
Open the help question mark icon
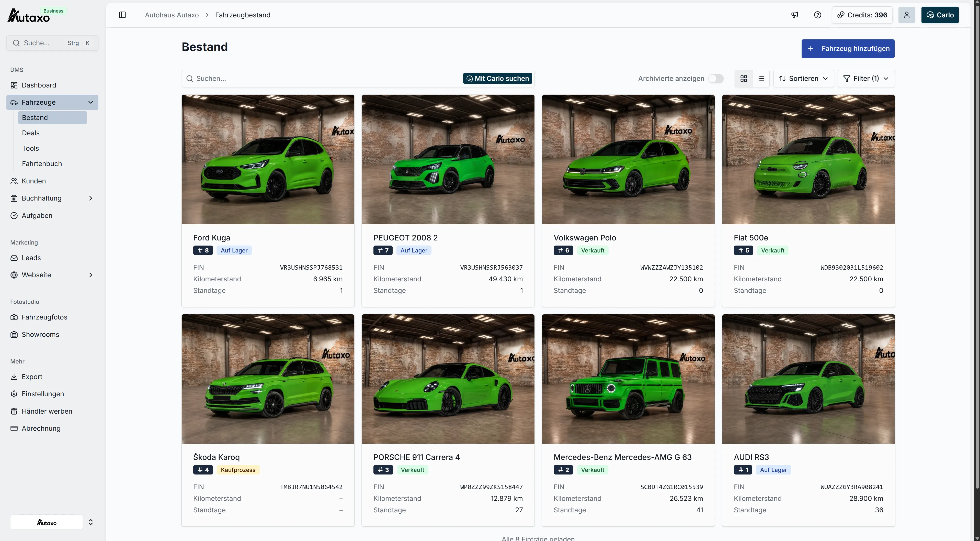tap(817, 15)
